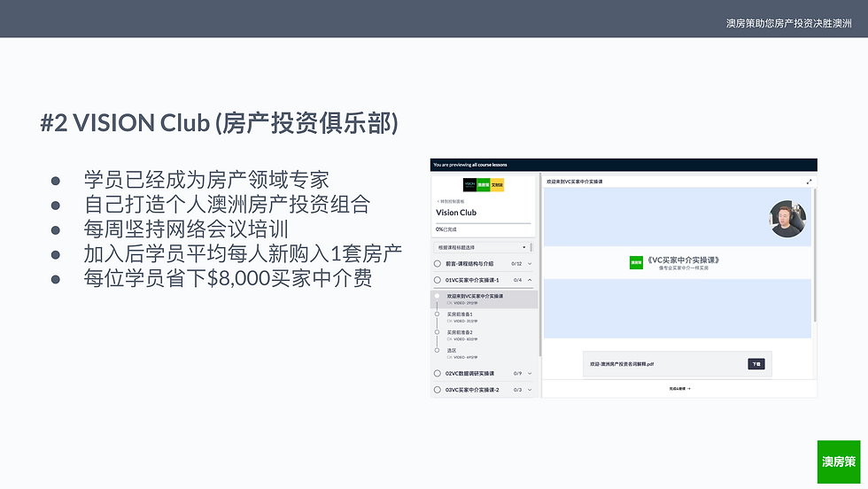The height and width of the screenshot is (489, 868).
Task: Open the 根据课程标题选择 dropdown
Action: (481, 247)
